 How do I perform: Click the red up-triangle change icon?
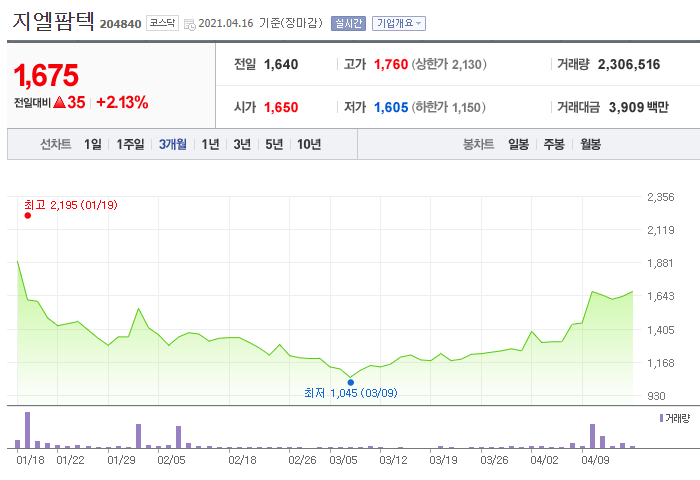pyautogui.click(x=59, y=102)
